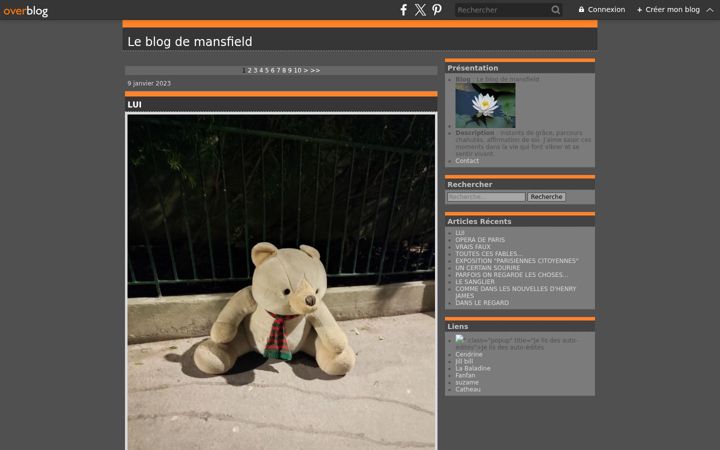The image size is (720, 450).
Task: Open the Facebook share icon
Action: coord(403,10)
